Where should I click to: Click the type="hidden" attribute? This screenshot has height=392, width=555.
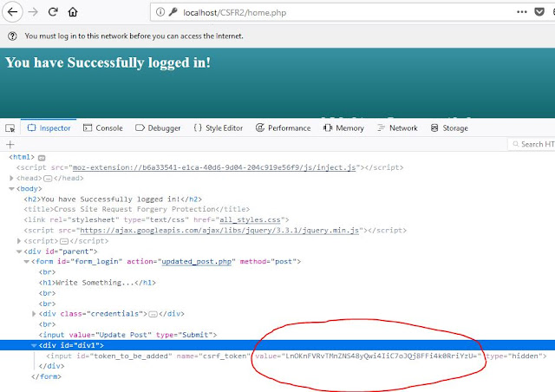(x=514, y=356)
